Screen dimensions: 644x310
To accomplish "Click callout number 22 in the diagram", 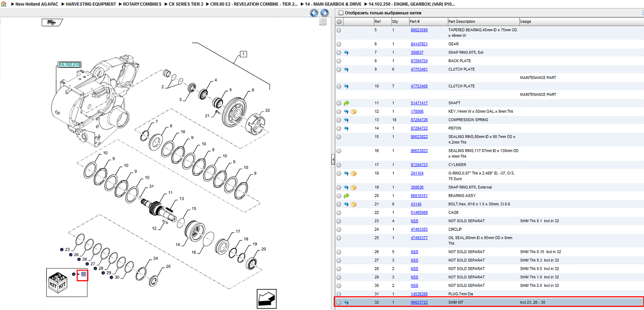I will coord(267,110).
